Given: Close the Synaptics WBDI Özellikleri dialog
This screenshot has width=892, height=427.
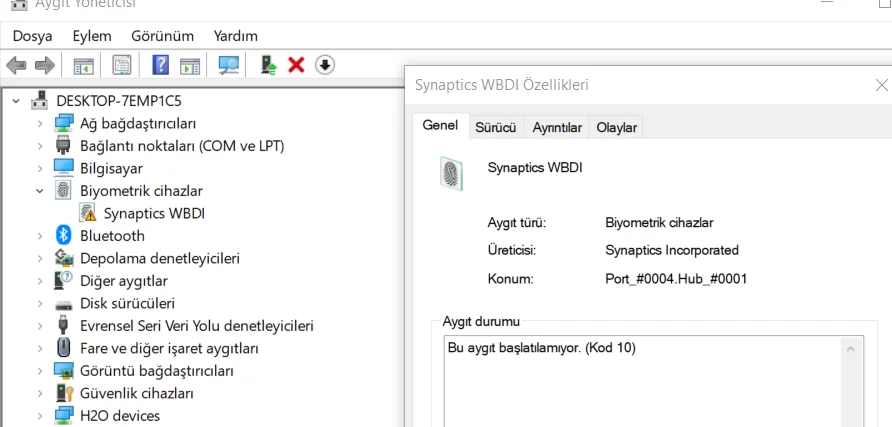Looking at the screenshot, I should point(882,85).
